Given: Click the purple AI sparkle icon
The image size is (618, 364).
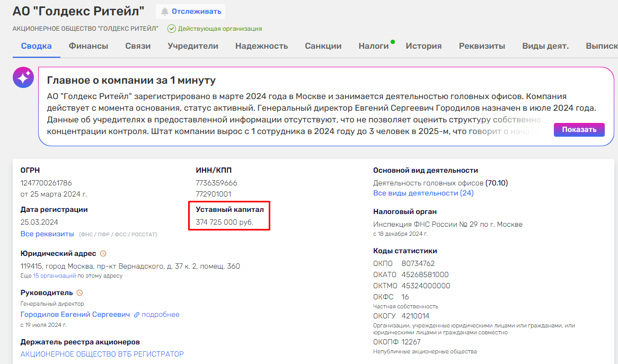Looking at the screenshot, I should click(23, 77).
